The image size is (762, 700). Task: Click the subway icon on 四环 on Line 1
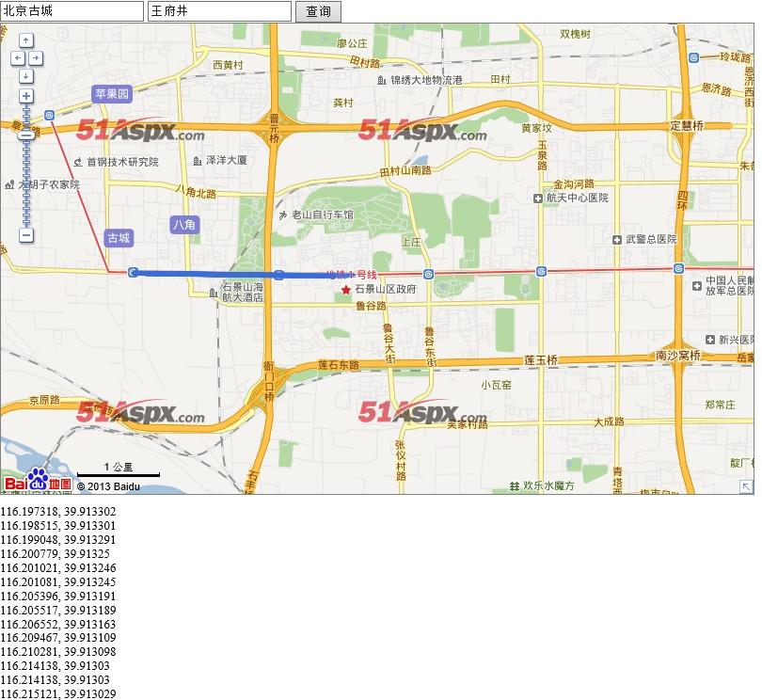coord(679,268)
